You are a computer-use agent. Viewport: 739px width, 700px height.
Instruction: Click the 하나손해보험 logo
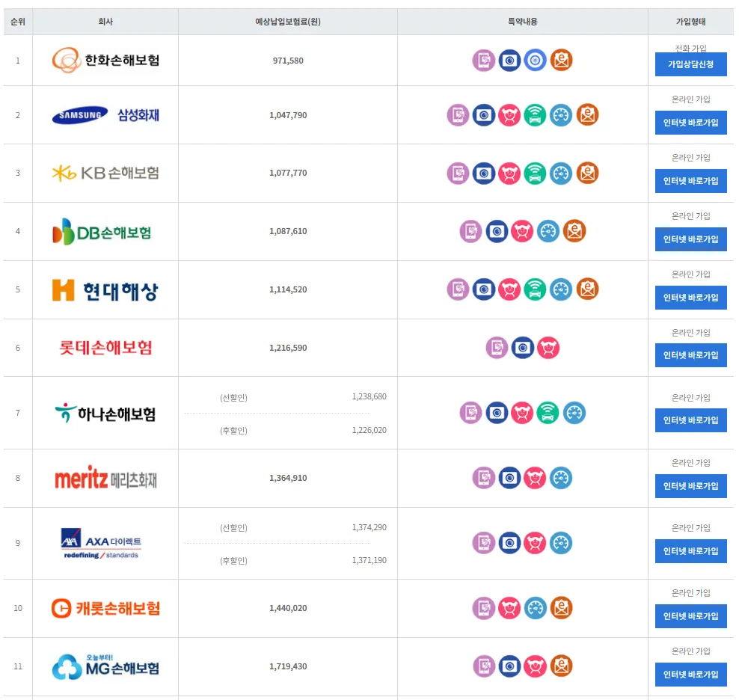click(x=105, y=414)
